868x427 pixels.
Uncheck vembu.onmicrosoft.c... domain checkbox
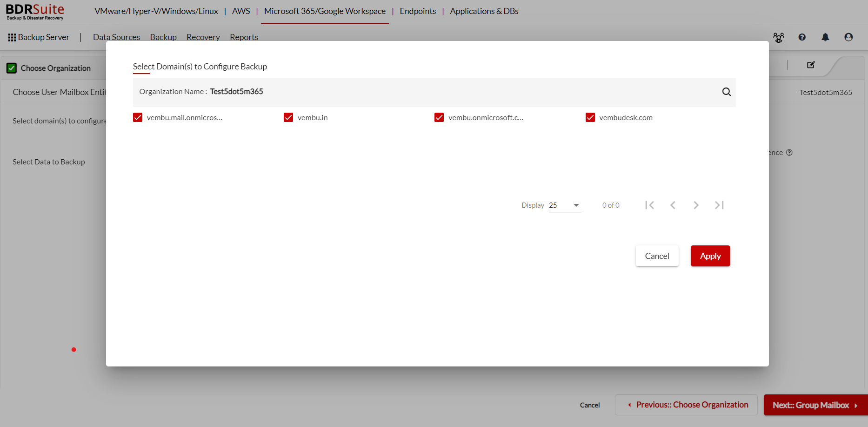click(x=439, y=117)
